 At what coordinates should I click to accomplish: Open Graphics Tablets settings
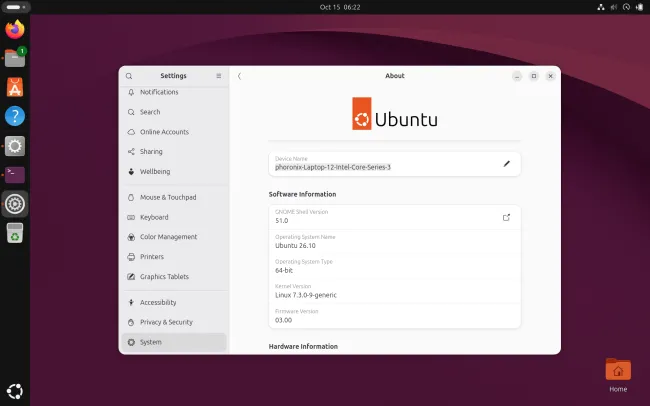click(x=174, y=277)
